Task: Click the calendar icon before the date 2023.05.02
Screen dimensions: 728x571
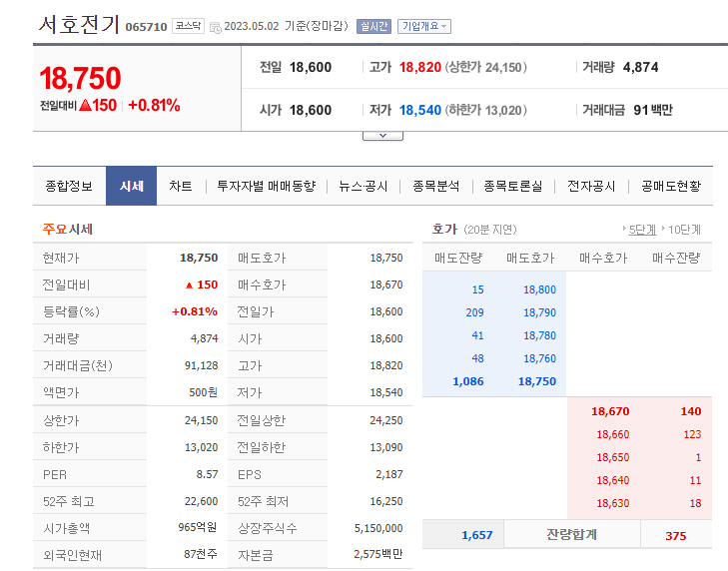Action: coord(215,27)
